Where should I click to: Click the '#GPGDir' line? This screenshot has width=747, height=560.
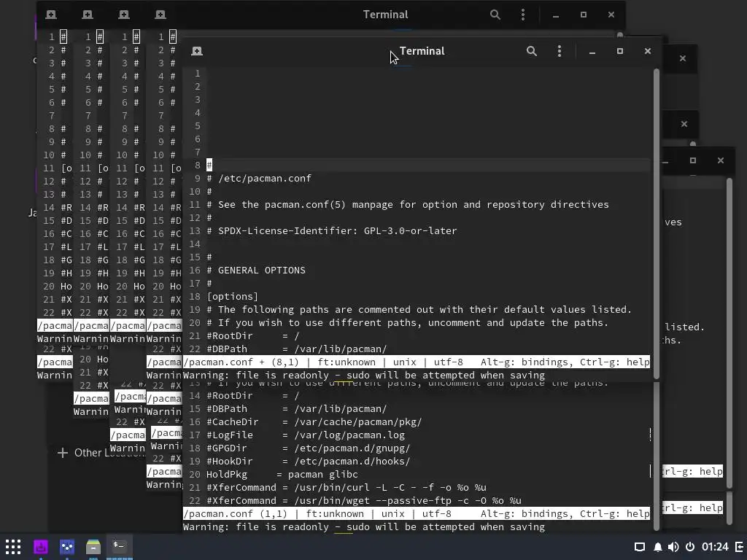(x=309, y=448)
